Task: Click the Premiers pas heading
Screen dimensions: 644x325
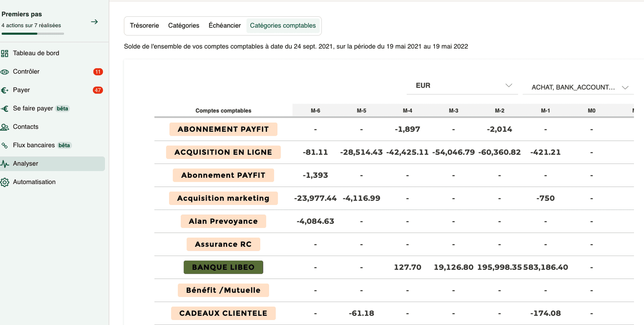Action: click(22, 14)
